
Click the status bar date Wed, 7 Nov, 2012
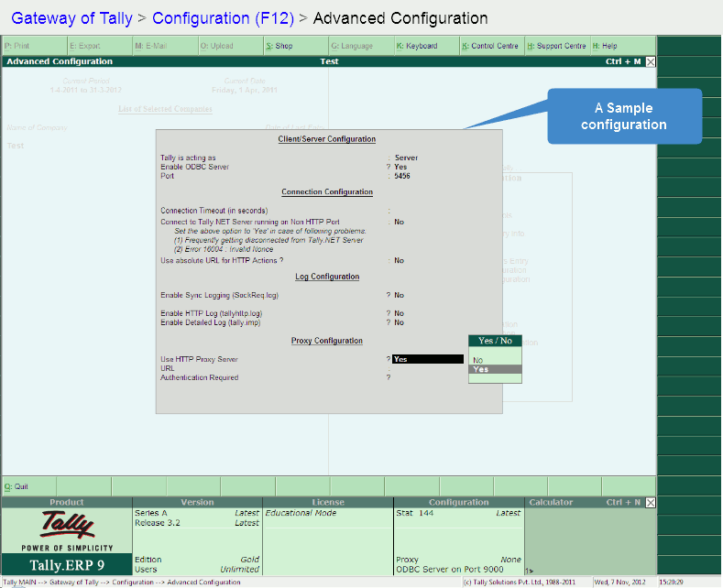pyautogui.click(x=619, y=583)
